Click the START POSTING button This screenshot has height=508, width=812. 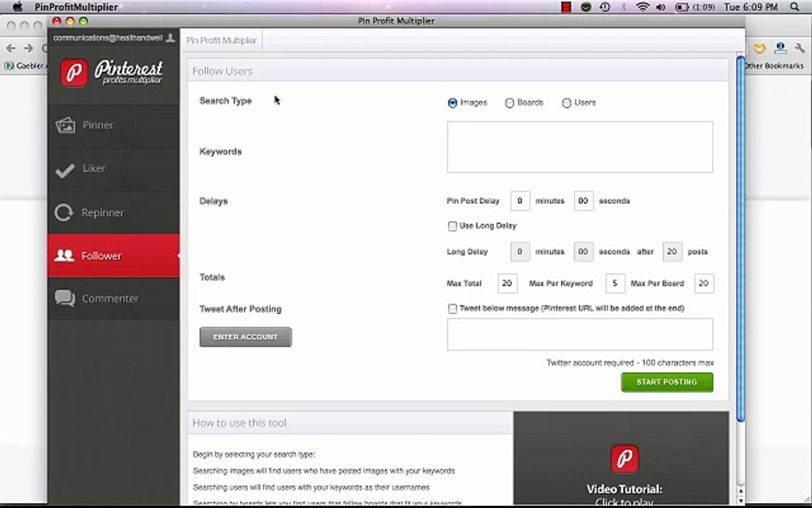[x=667, y=382]
